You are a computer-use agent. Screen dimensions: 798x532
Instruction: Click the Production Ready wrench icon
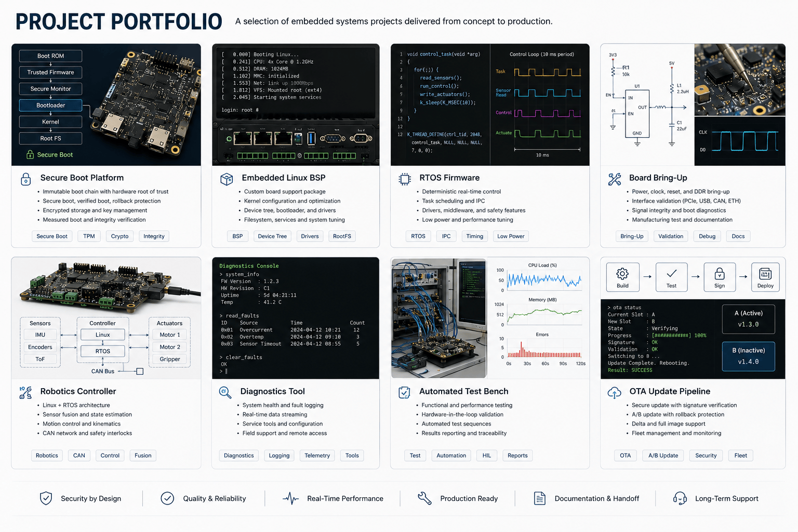tap(424, 498)
